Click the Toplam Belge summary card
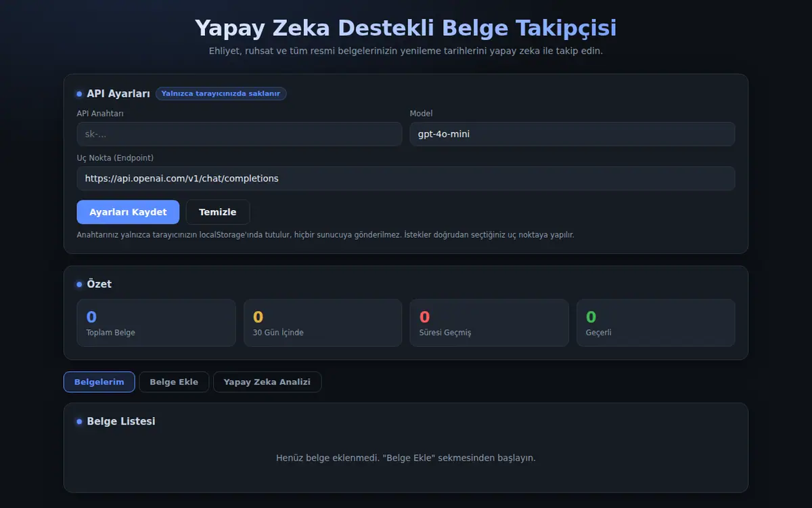The image size is (812, 508). 156,323
